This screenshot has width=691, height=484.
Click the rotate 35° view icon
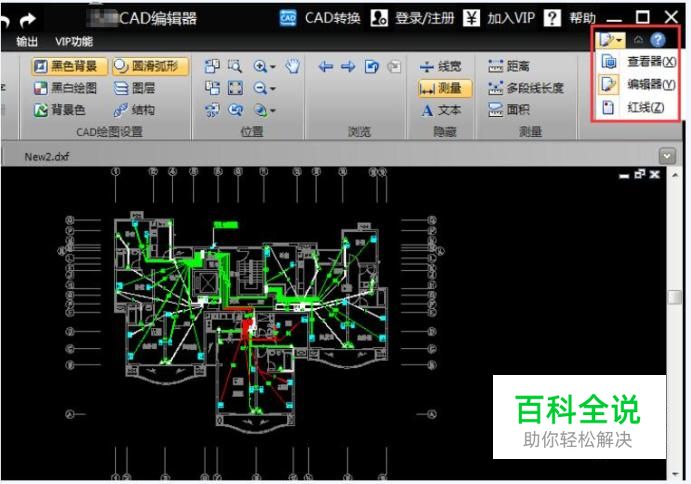(x=212, y=110)
